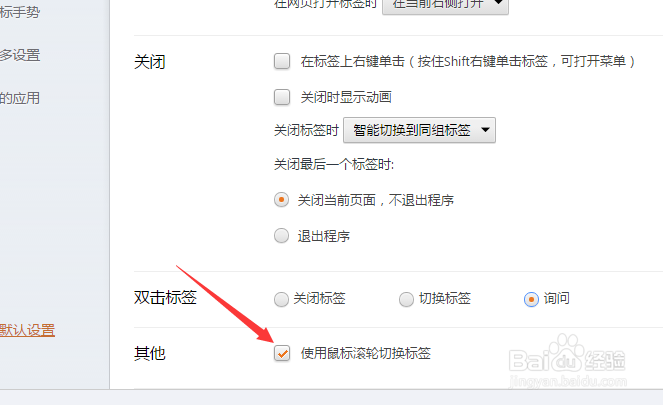Open the 智能切换到同组标签 dropdown
Screen dimensions: 663x405
pyautogui.click(x=419, y=130)
